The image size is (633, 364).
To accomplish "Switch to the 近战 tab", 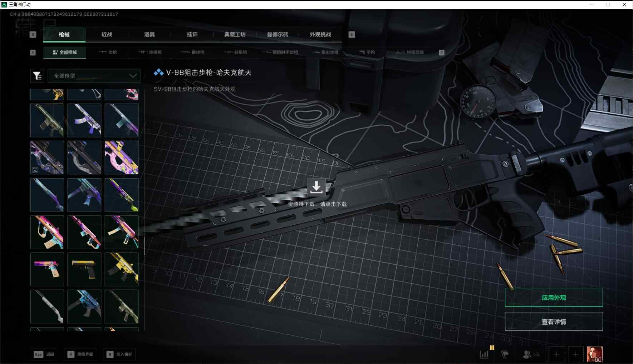I will click(x=107, y=35).
